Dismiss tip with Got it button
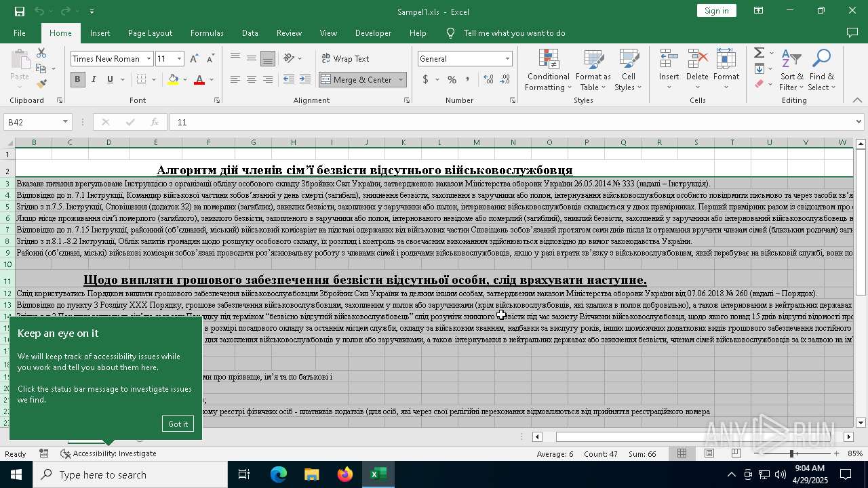Screen dimensions: 868x488 (x=178, y=424)
